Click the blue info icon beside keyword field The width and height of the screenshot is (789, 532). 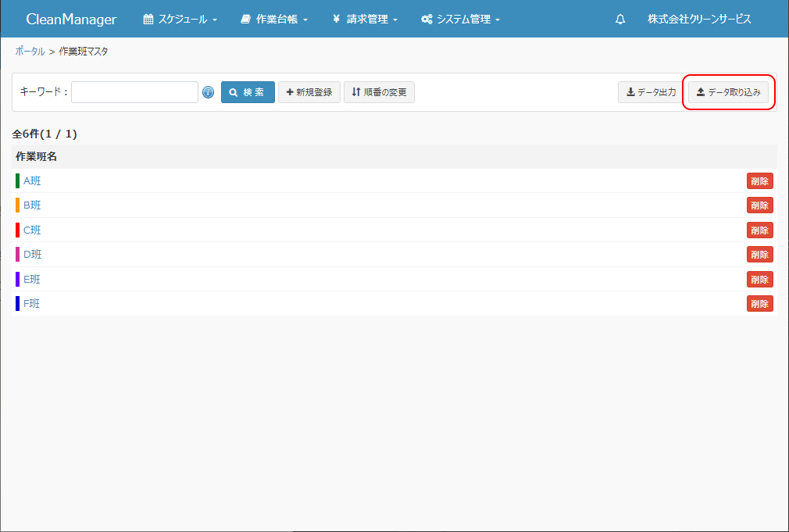tap(209, 92)
